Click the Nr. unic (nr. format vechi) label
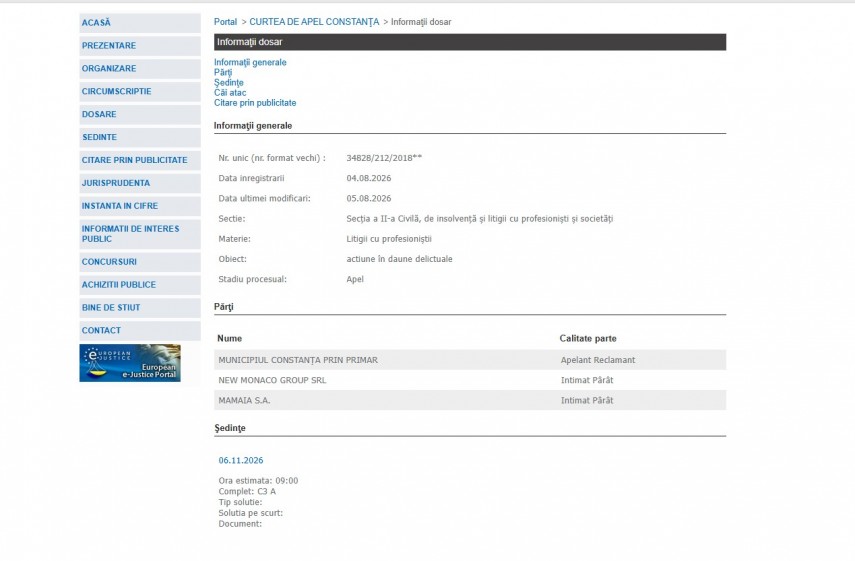 tap(272, 158)
